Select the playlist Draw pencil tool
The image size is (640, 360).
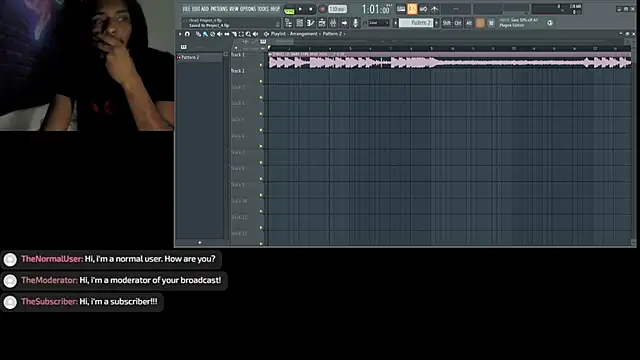198,34
